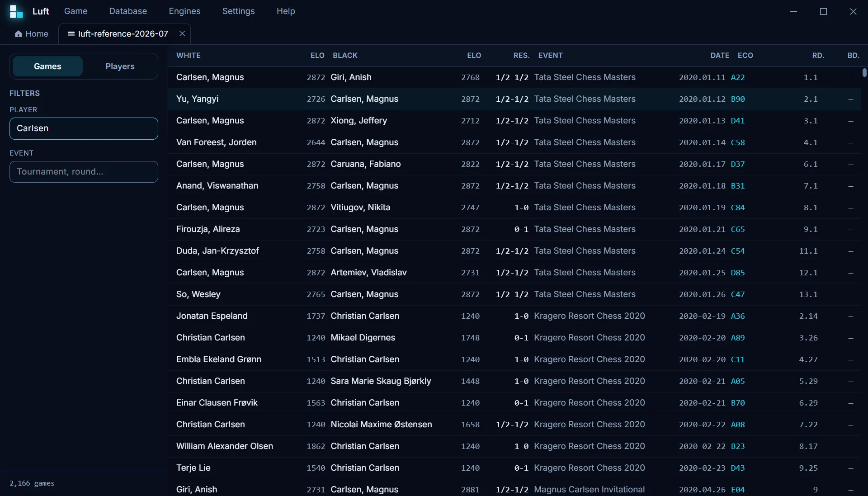Click date 2020-02-19
The image size is (868, 496).
(x=702, y=316)
